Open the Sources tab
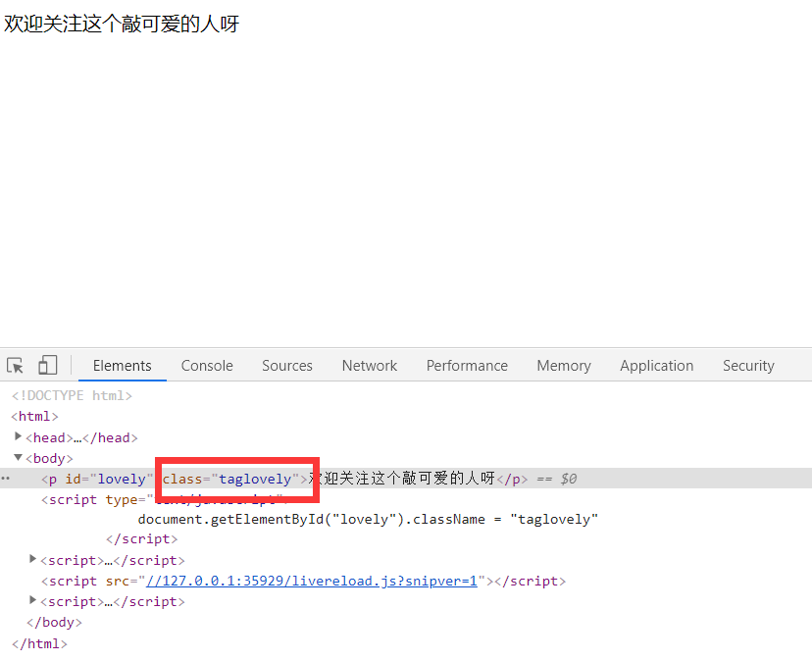This screenshot has height=661, width=812. 287,366
